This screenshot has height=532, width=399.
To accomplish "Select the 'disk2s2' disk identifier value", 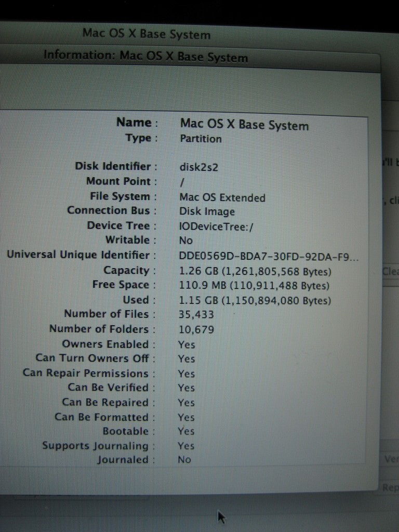I will point(198,167).
